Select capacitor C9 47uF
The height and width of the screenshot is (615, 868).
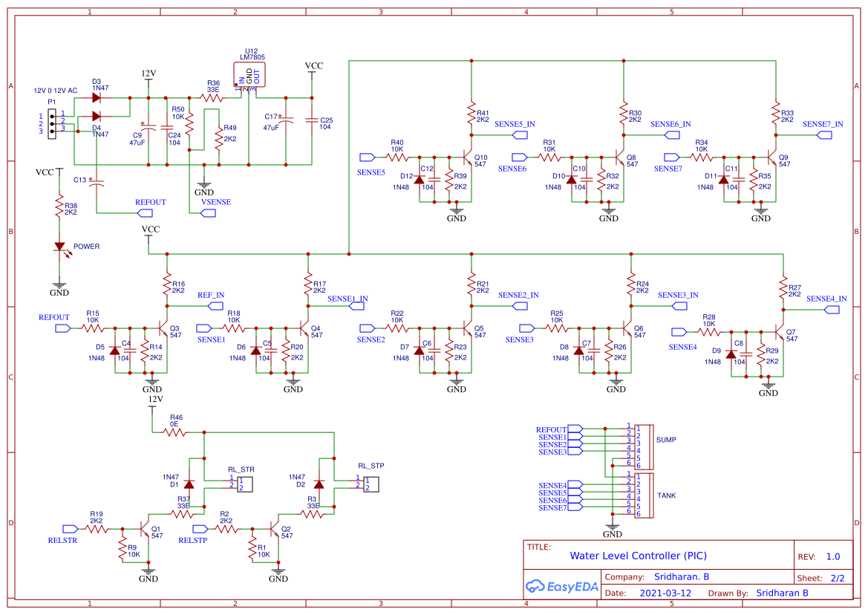point(149,128)
